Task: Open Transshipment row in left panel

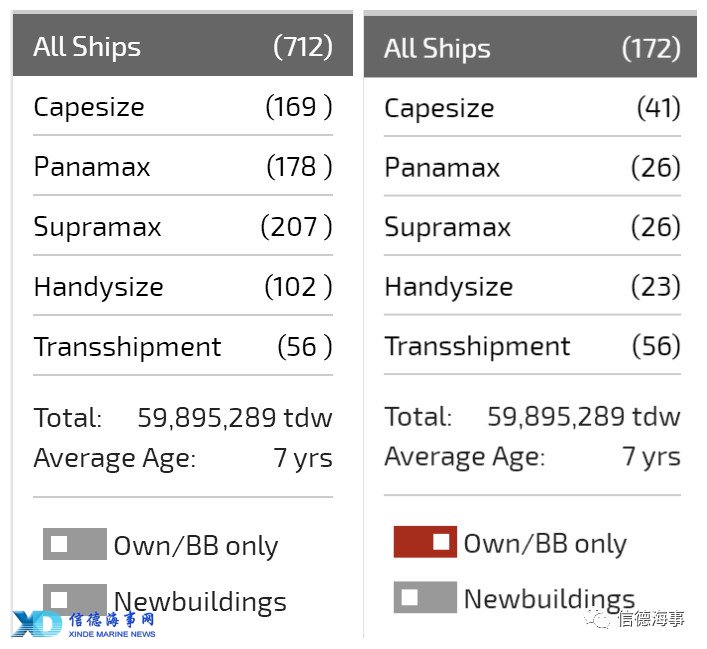Action: coord(183,346)
